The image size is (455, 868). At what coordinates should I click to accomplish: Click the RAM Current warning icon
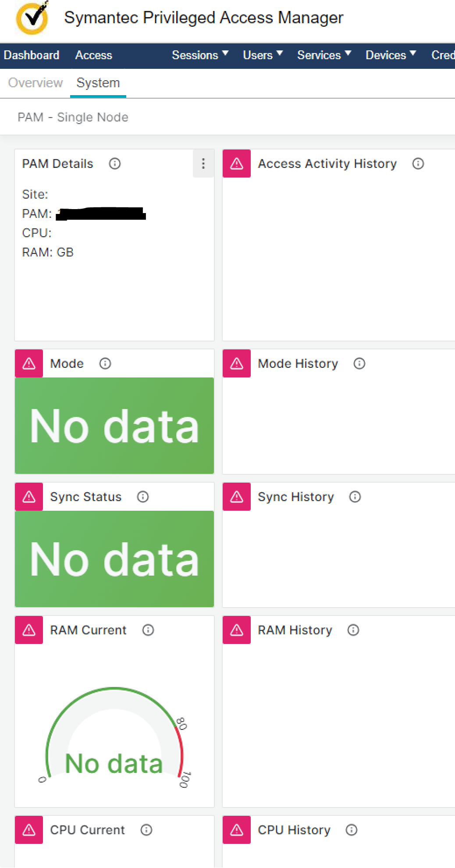pos(29,630)
